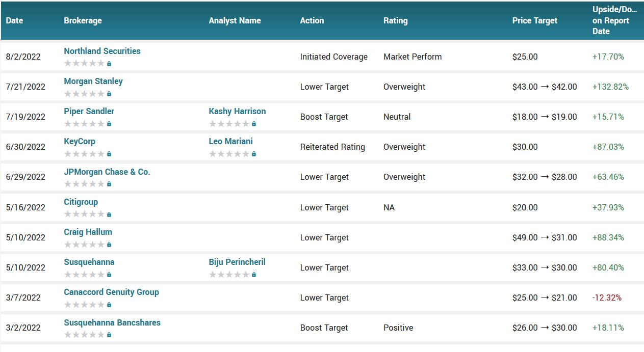Click the lock icon under Susquehanna Bancshares

109,335
